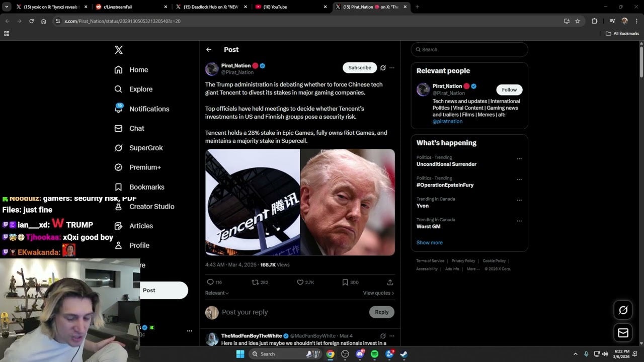The image size is (644, 362).
Task: Switch to r/LivestreamFail tab
Action: coord(132,7)
